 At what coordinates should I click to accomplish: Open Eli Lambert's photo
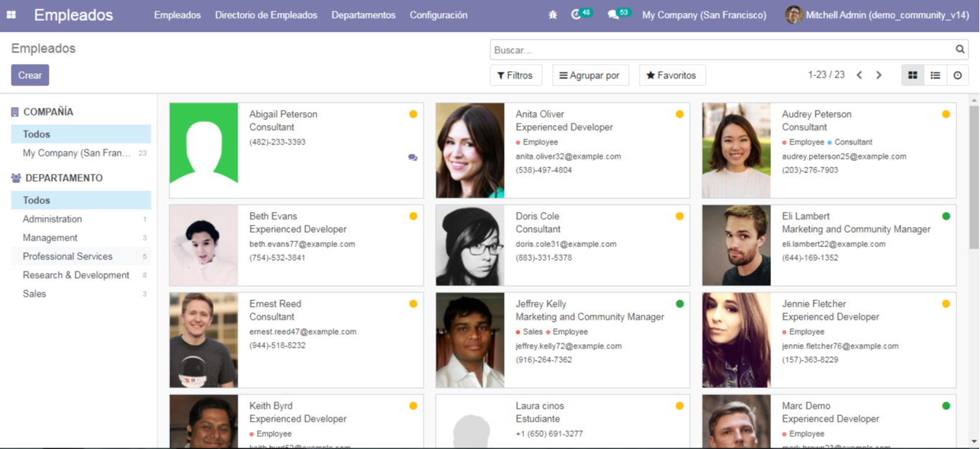(x=737, y=245)
